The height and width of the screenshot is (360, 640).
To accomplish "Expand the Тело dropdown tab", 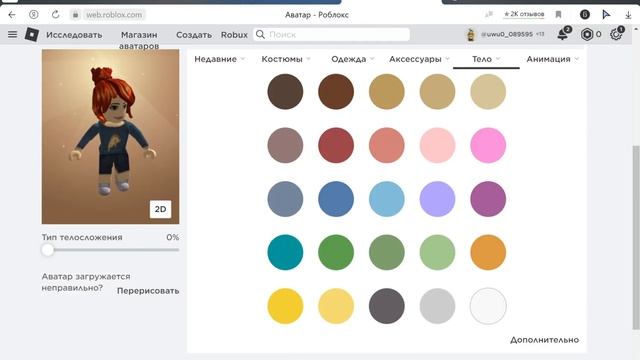I will [x=486, y=59].
